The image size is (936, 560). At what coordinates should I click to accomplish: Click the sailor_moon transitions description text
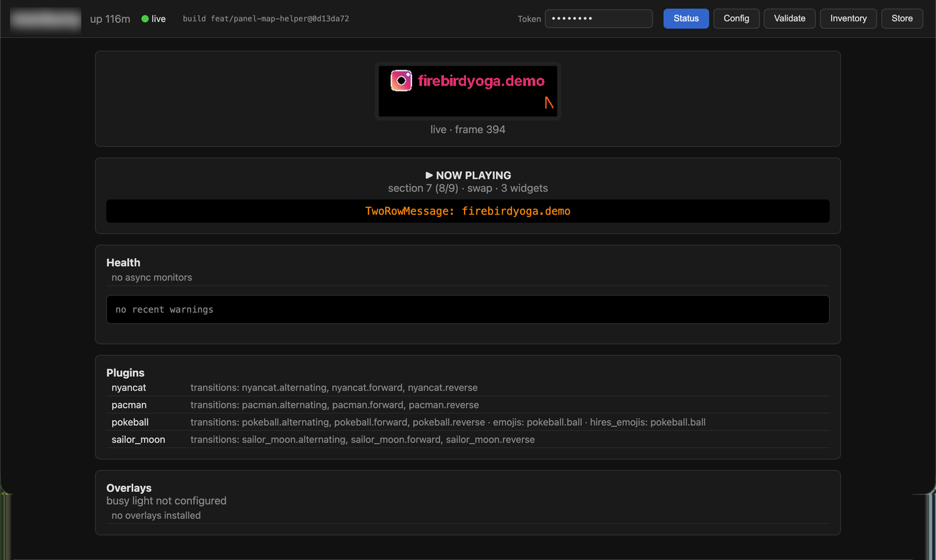coord(362,440)
